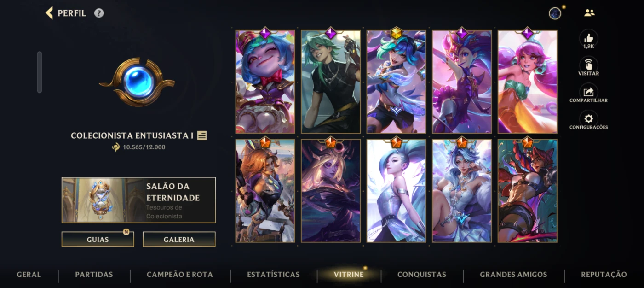Switch to the Geral tab
The height and width of the screenshot is (288, 644).
29,275
